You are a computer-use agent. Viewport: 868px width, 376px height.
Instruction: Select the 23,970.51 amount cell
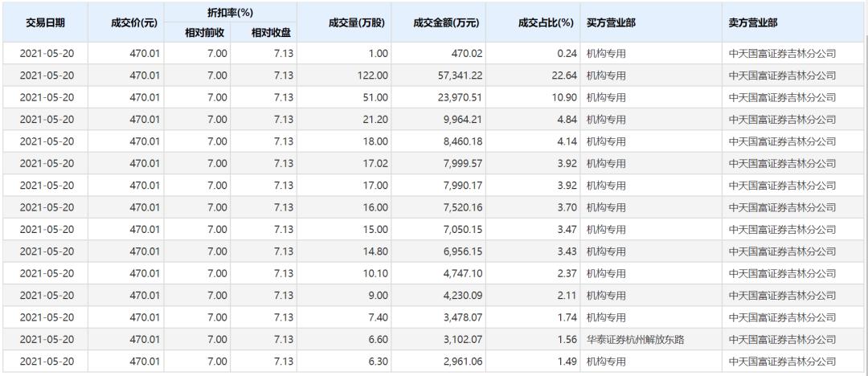click(x=459, y=97)
